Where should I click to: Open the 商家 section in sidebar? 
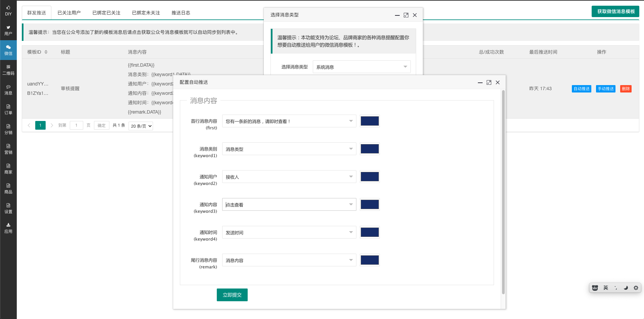click(8, 169)
